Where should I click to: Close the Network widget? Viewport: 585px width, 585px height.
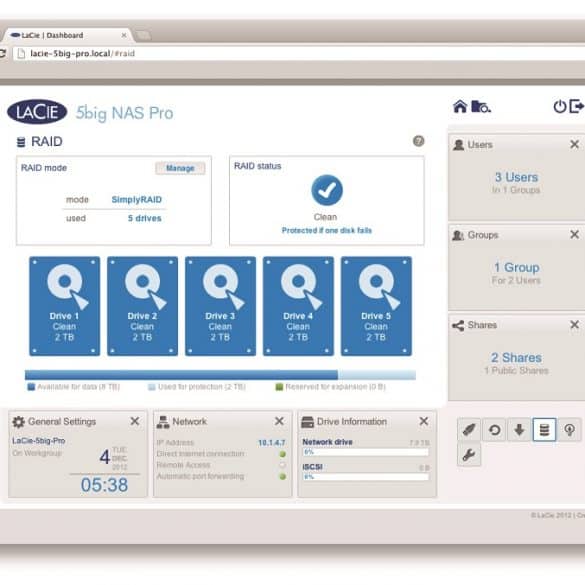tap(279, 421)
